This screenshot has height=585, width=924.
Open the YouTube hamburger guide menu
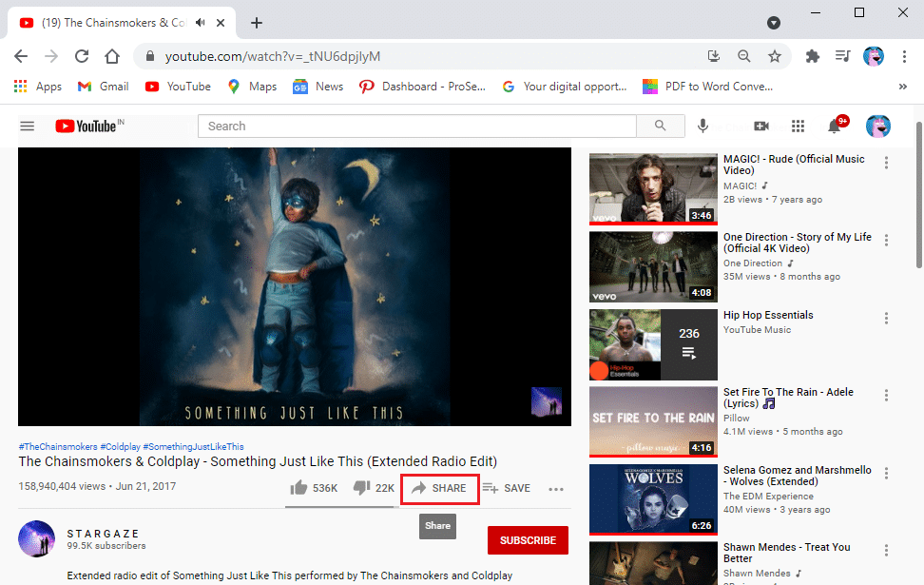27,126
